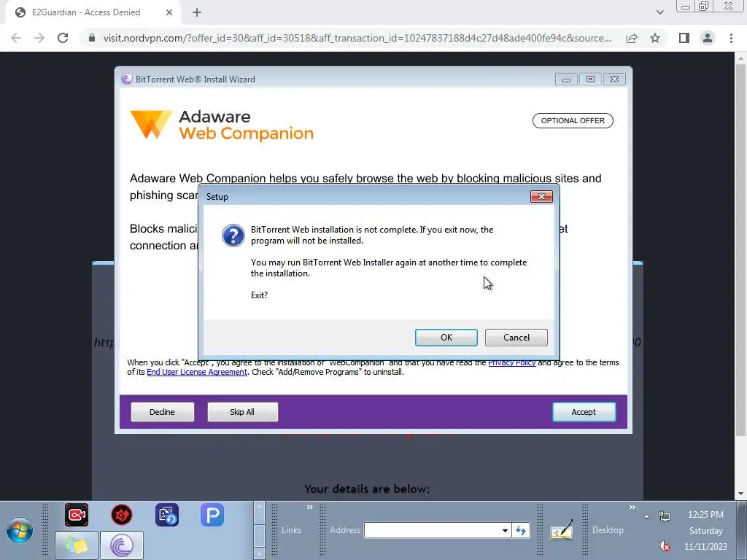Click the Address bar Go/refresh button
The image size is (747, 560).
(x=521, y=530)
